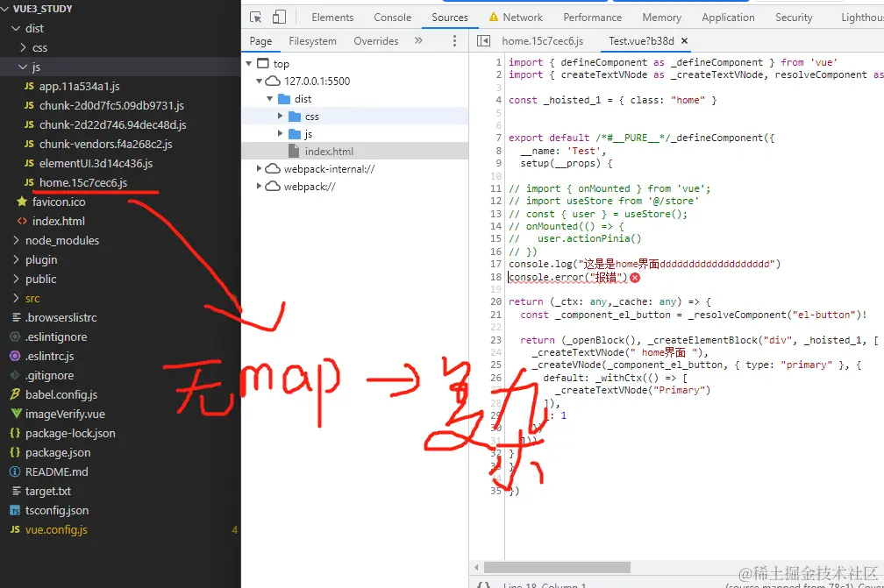Viewport: 884px width, 588px height.
Task: Open the Performance tab
Action: coord(593,18)
